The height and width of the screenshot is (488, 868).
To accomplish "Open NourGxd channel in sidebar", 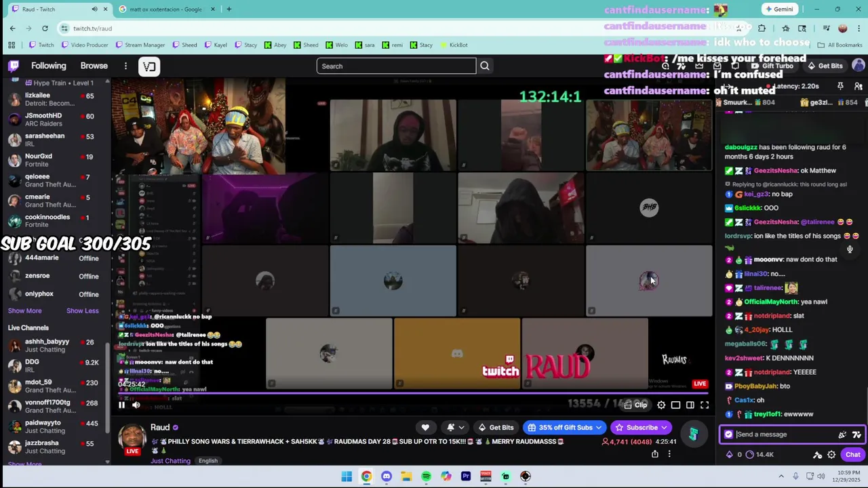I will (x=58, y=160).
